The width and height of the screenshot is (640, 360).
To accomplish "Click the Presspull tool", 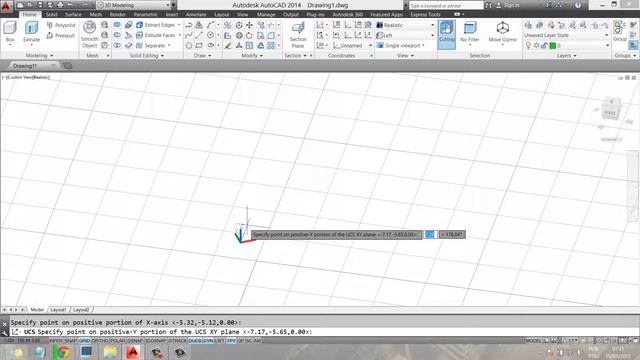I will [61, 36].
